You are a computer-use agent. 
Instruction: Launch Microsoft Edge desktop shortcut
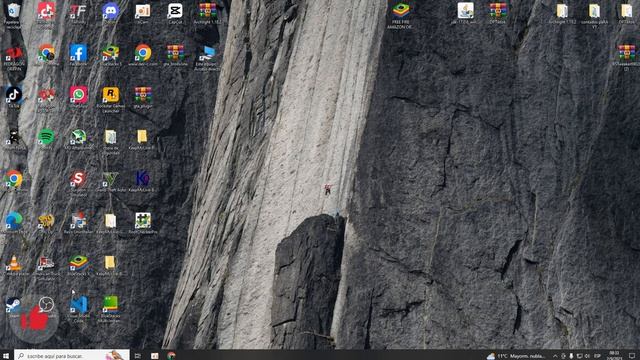click(13, 223)
